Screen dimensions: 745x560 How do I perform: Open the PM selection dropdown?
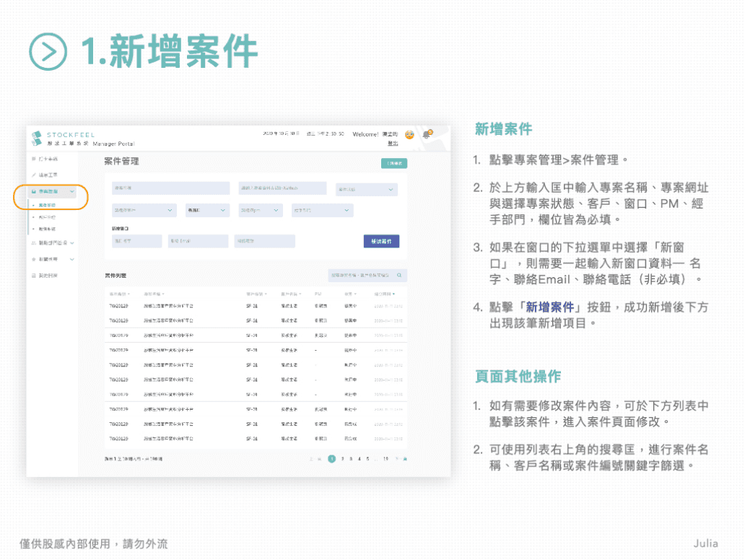point(260,210)
